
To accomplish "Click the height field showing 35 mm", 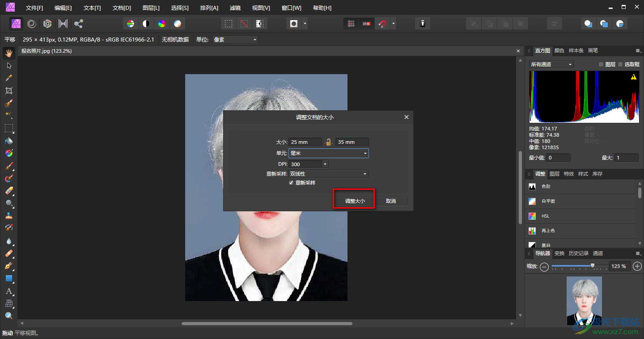I will pos(352,142).
